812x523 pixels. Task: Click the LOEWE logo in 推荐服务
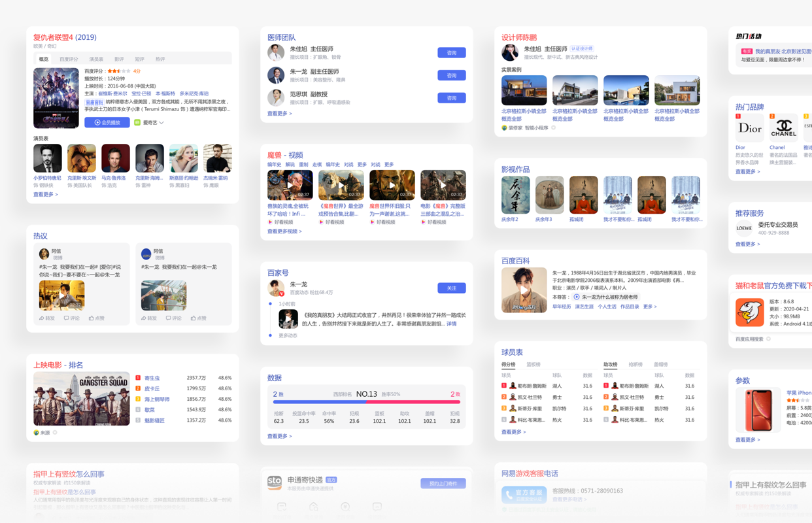pos(743,228)
